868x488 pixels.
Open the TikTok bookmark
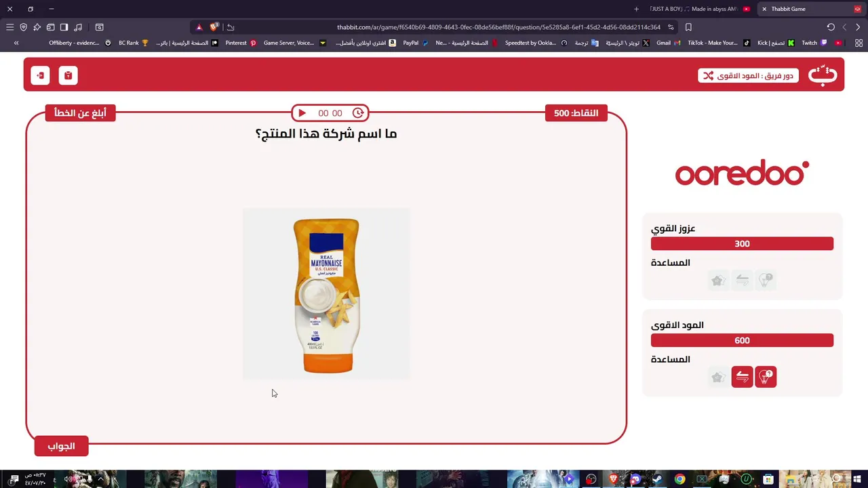coord(719,43)
